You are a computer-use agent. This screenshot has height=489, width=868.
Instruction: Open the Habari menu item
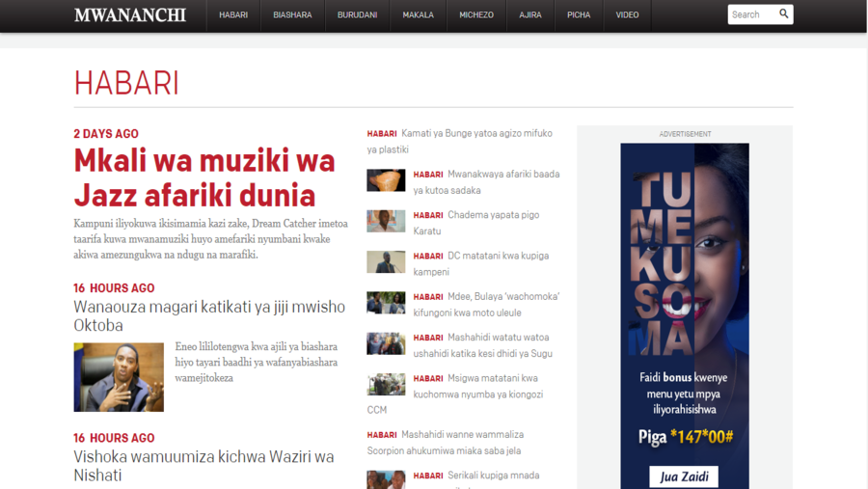pyautogui.click(x=233, y=15)
